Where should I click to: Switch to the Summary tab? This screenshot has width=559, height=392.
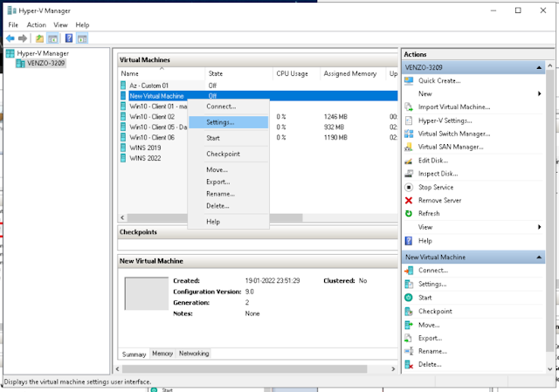click(134, 354)
